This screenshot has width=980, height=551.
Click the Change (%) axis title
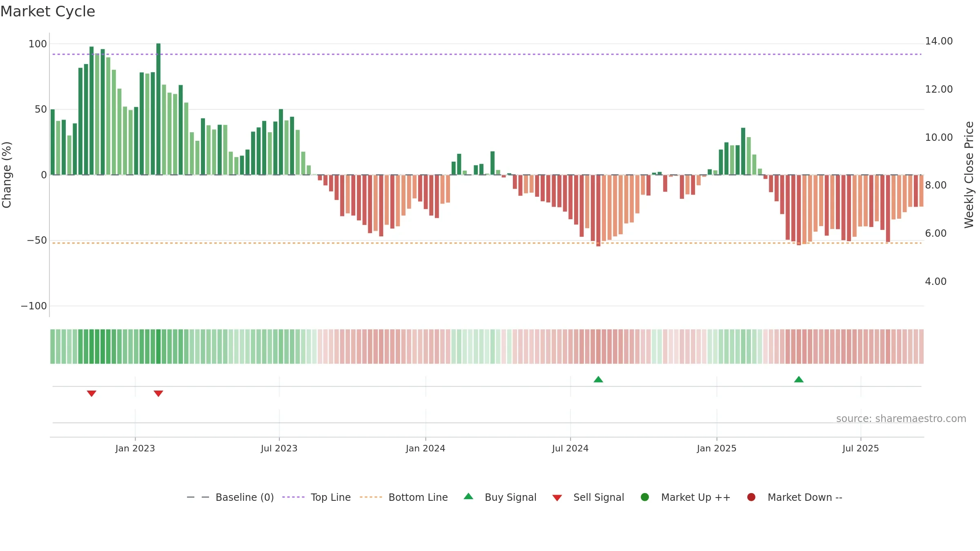[x=7, y=175]
